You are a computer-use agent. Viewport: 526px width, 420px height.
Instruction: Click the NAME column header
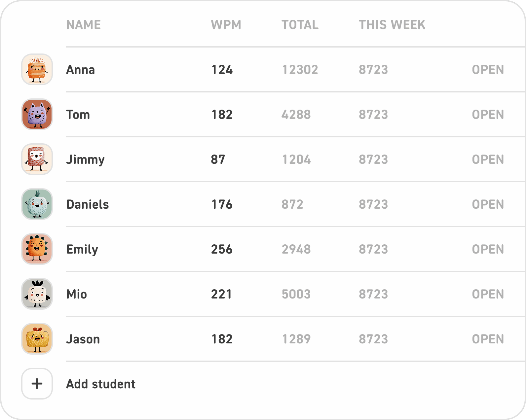click(x=84, y=25)
